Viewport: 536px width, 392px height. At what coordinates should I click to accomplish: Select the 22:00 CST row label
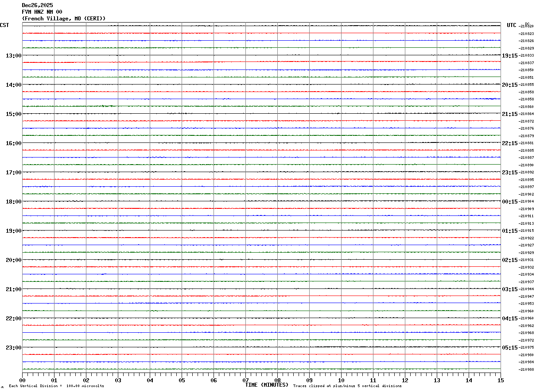[x=14, y=319]
